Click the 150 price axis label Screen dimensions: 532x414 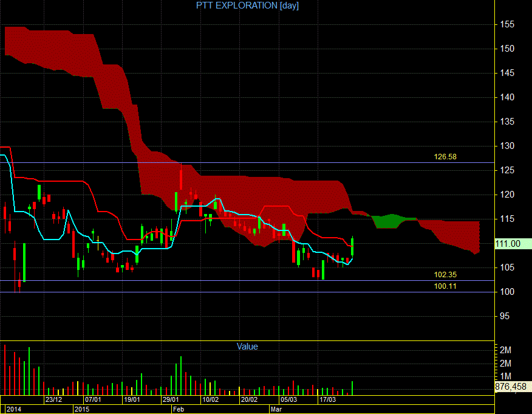coord(507,49)
